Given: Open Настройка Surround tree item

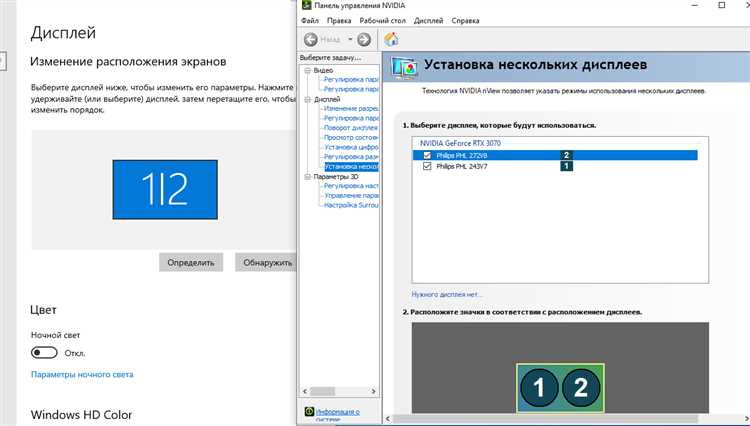Looking at the screenshot, I should [x=351, y=205].
